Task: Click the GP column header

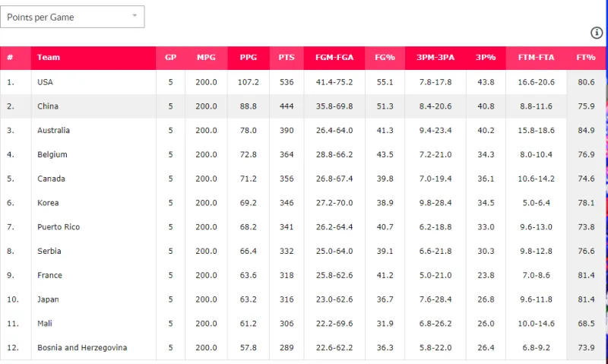Action: coord(170,58)
